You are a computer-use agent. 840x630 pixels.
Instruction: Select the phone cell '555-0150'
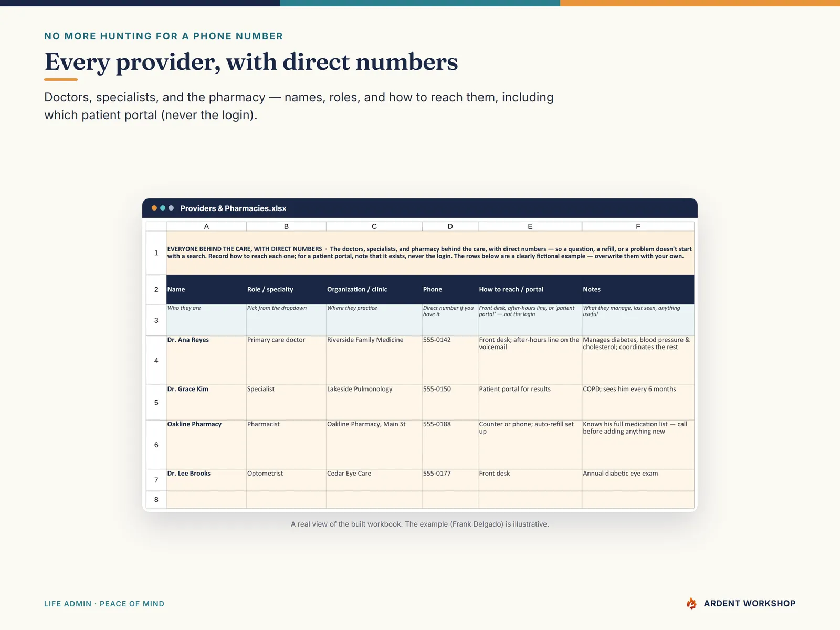tap(450, 403)
